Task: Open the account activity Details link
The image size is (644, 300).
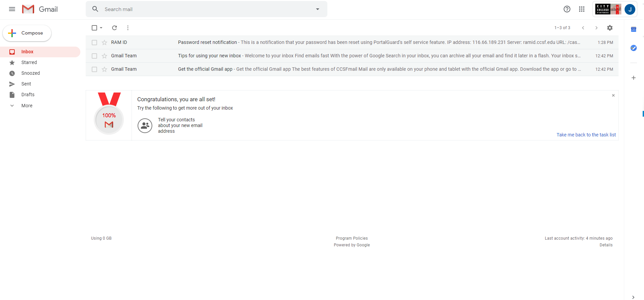Action: 606,245
